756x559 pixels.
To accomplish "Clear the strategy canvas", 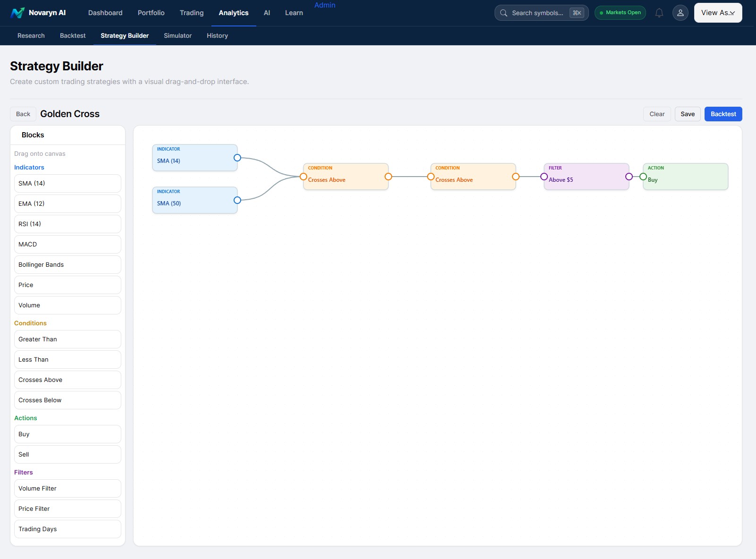I will coord(656,114).
